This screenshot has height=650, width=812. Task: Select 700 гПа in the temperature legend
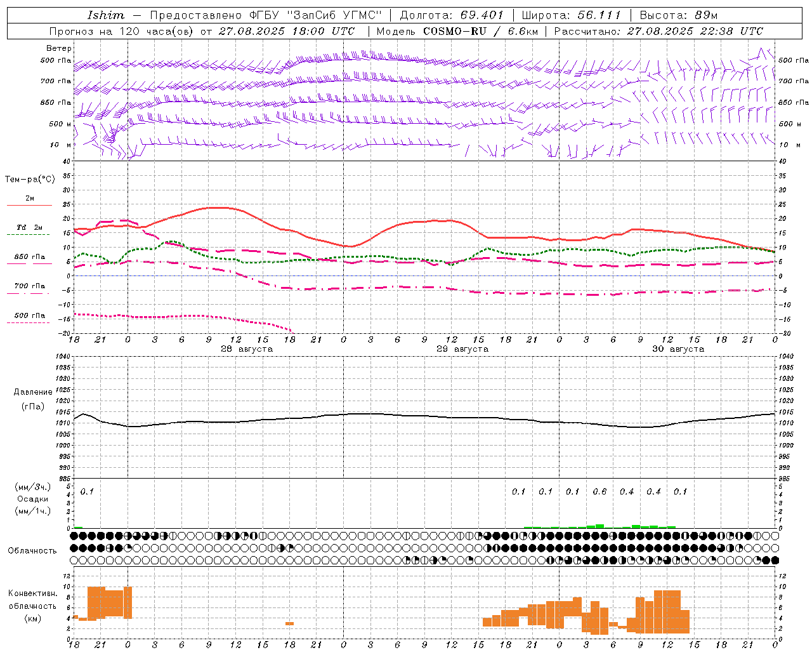(x=30, y=286)
